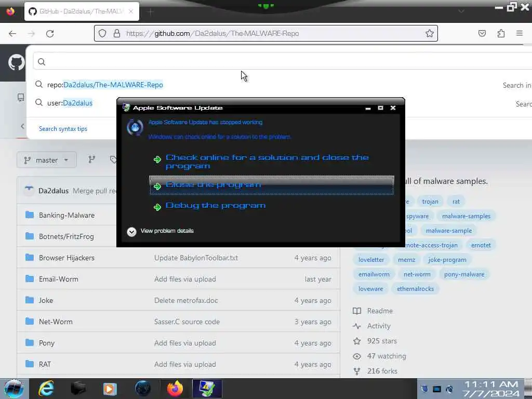Close the GitHub Da2dalus browser tab
Image resolution: width=532 pixels, height=399 pixels.
tap(131, 11)
